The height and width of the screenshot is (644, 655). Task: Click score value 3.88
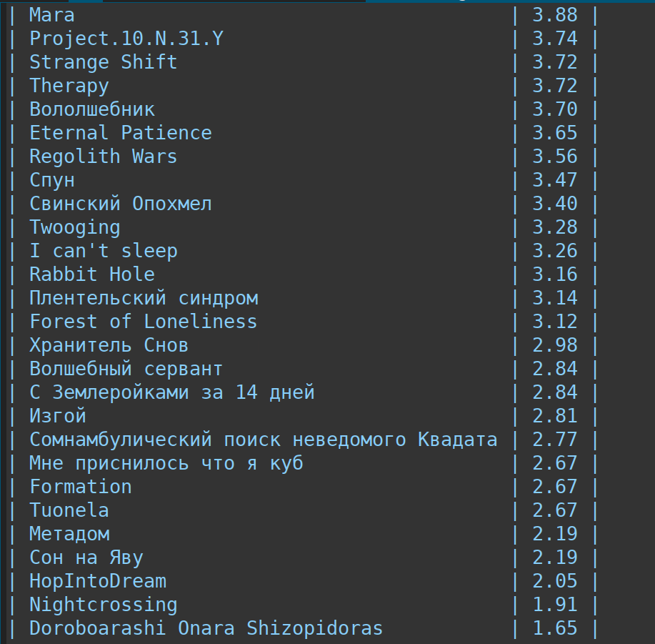(x=555, y=15)
